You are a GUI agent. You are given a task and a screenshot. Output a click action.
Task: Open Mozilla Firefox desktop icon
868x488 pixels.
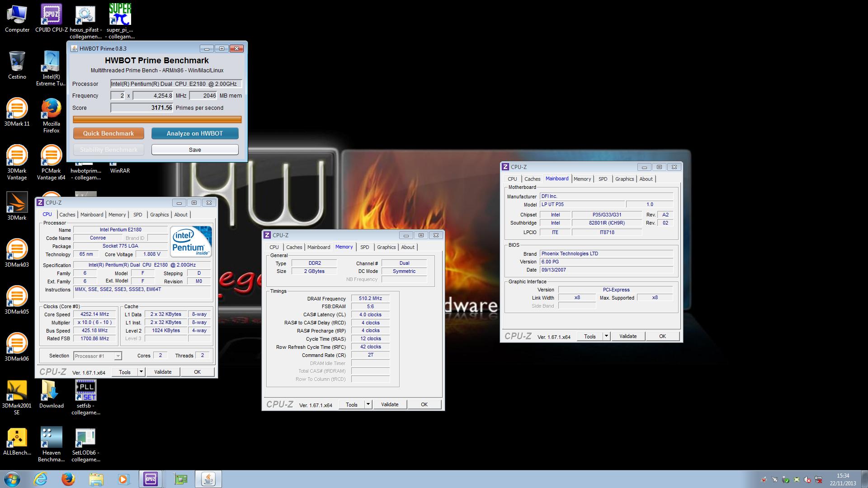click(x=52, y=116)
